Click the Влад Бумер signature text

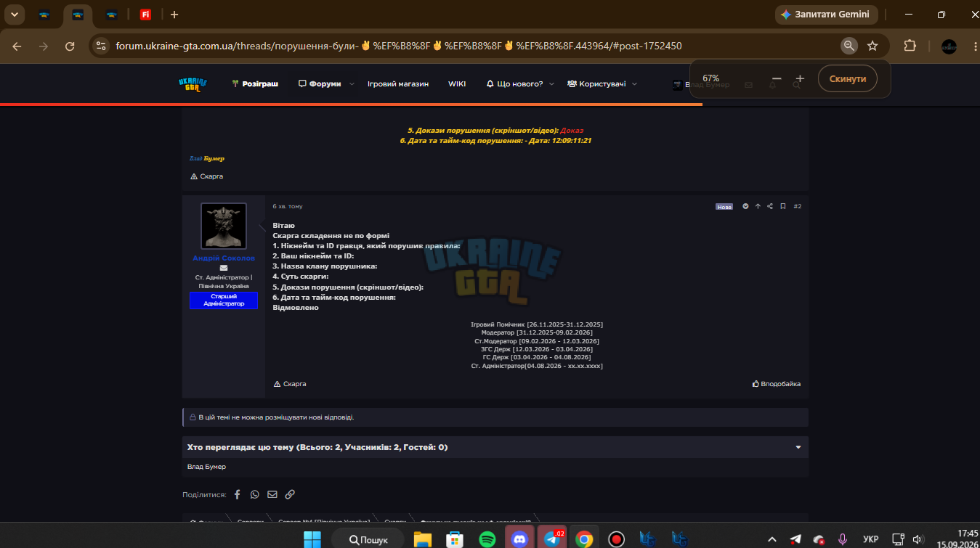tap(207, 158)
